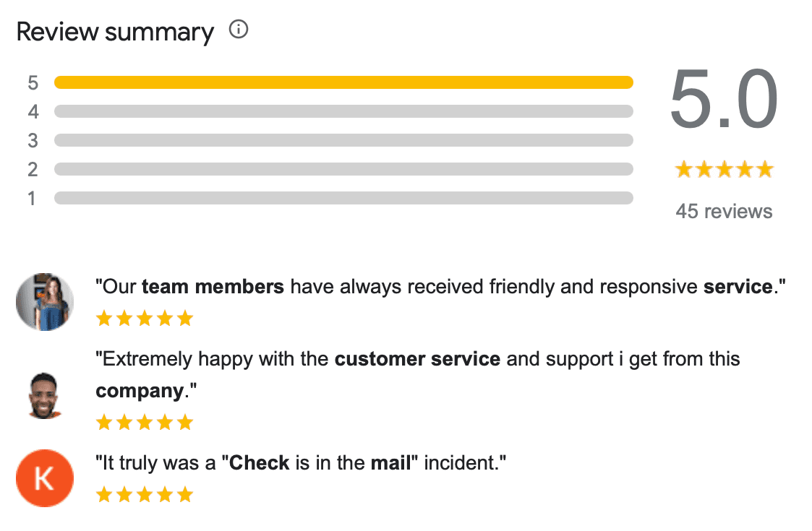Screen dimensions: 812x531
Task: Click the large 5.0 rating score
Action: (x=724, y=98)
